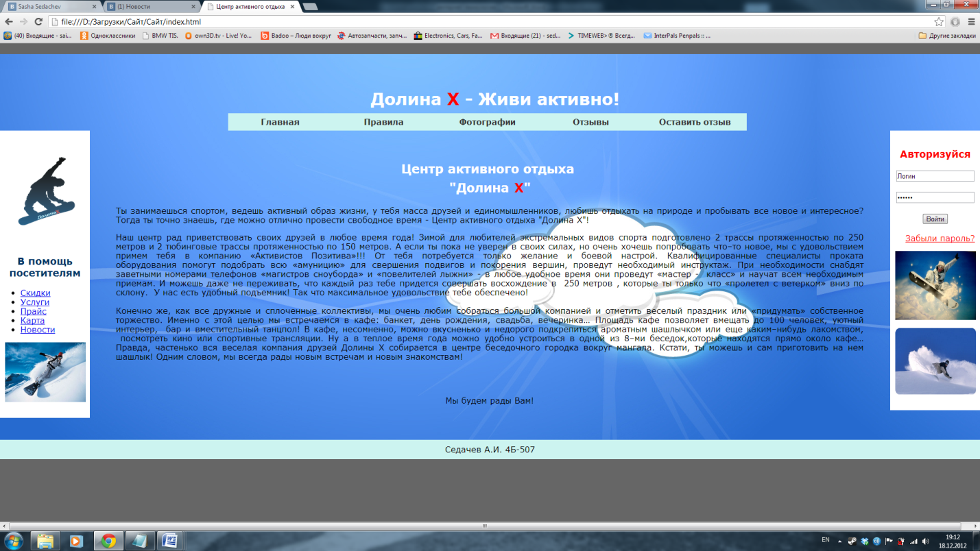Open the Автозапчасти bookmark
The width and height of the screenshot is (980, 551).
(x=372, y=36)
